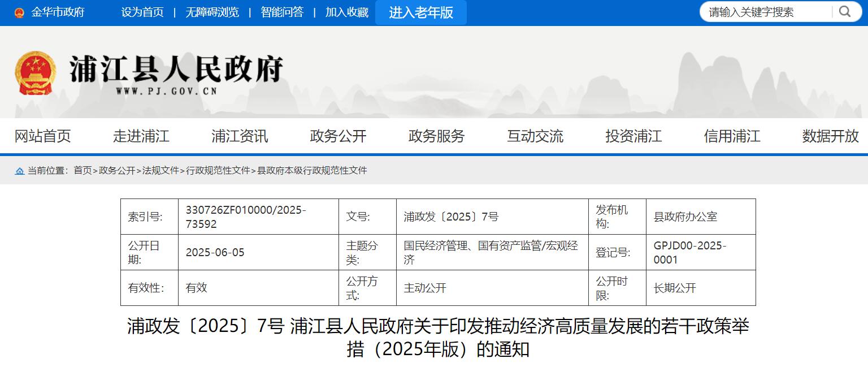
Task: Open the 数据开放 section
Action: coord(828,136)
